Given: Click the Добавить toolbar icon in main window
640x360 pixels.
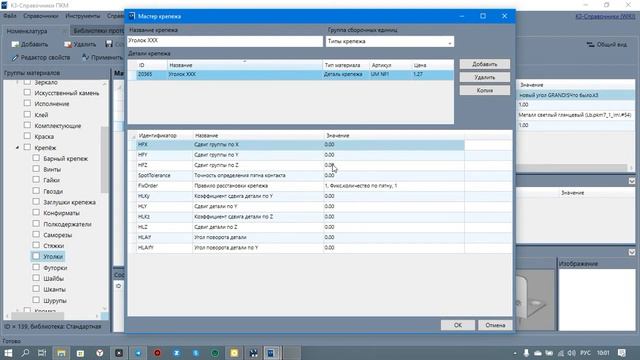Looking at the screenshot, I should point(15,44).
